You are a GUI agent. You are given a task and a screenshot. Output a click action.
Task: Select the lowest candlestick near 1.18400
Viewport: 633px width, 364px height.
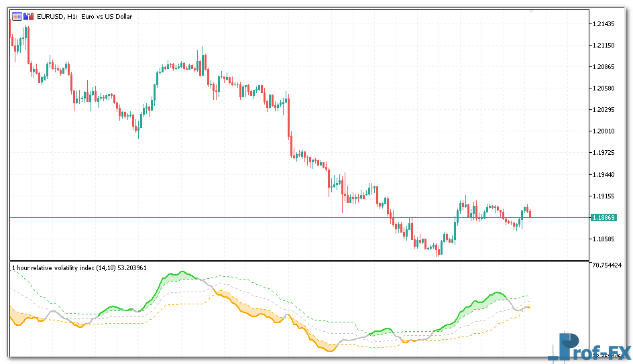(x=439, y=250)
